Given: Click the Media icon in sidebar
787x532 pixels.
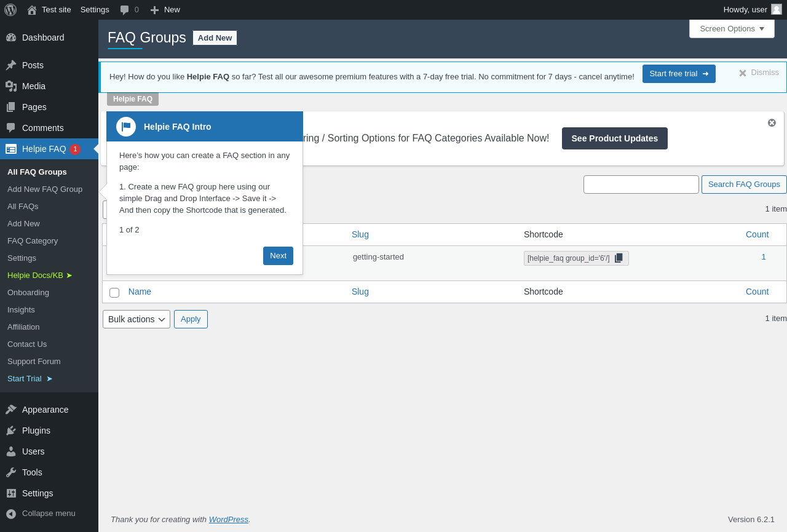Looking at the screenshot, I should click(11, 86).
